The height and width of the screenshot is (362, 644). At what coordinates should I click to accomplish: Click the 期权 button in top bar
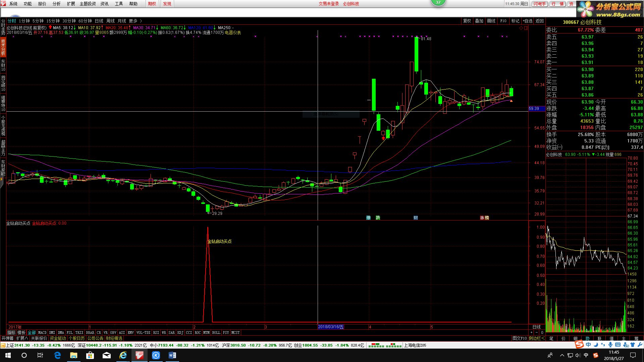click(152, 4)
